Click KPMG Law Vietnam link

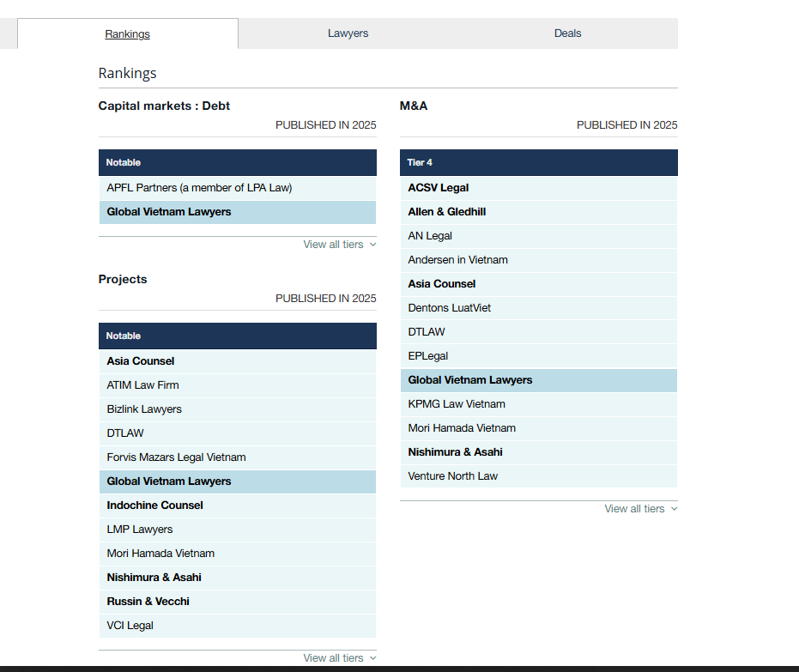pos(456,404)
